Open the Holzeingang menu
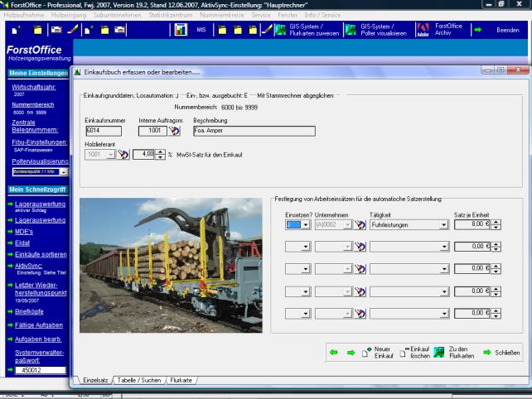Image resolution: width=532 pixels, height=399 pixels. [69, 15]
